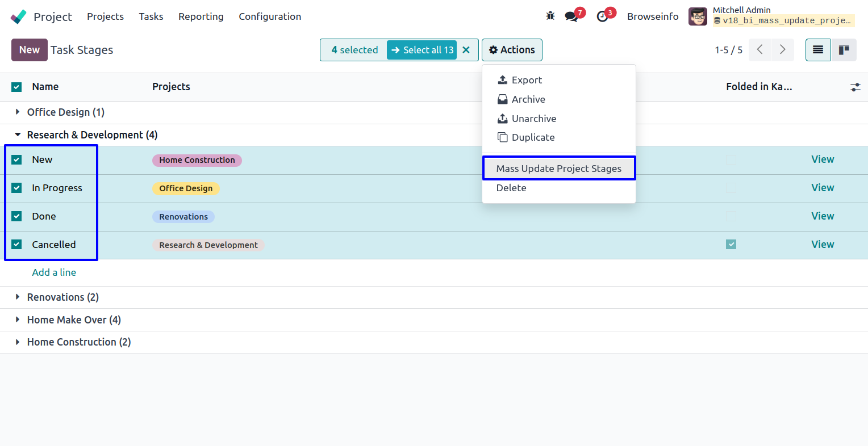868x446 pixels.
Task: Go to next page arrow
Action: (x=782, y=50)
